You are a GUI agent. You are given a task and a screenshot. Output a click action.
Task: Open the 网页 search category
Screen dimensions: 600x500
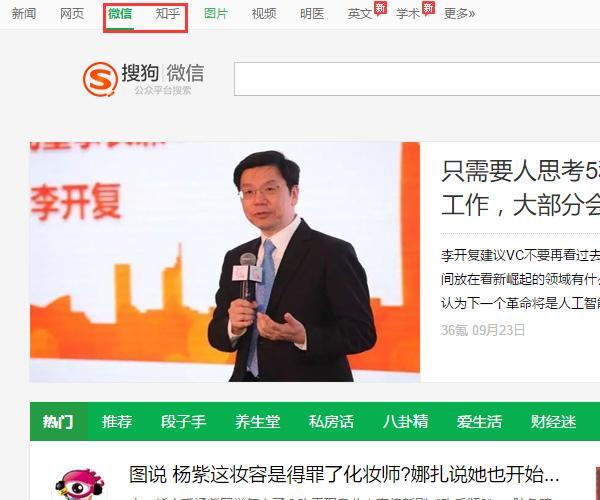[72, 14]
